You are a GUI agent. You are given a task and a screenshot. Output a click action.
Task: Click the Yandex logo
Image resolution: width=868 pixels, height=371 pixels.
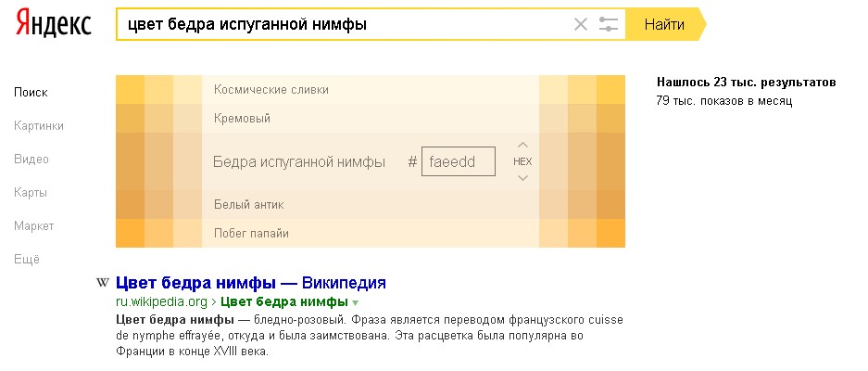tap(53, 24)
